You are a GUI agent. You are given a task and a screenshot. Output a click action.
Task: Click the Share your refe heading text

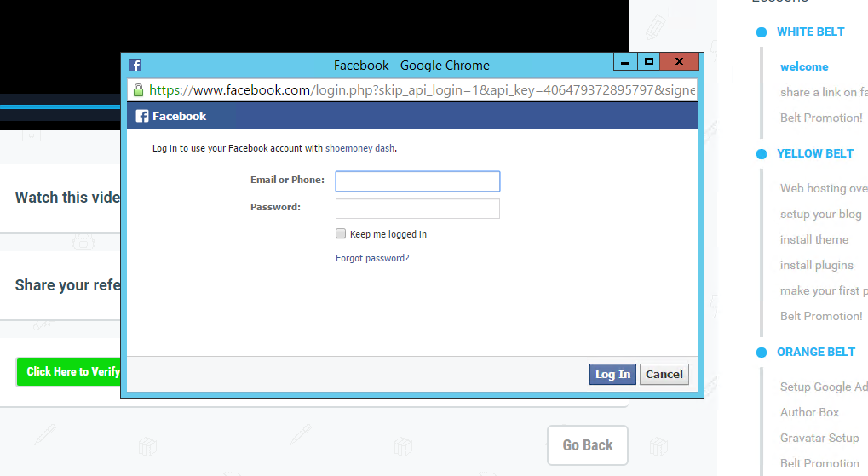pyautogui.click(x=67, y=285)
